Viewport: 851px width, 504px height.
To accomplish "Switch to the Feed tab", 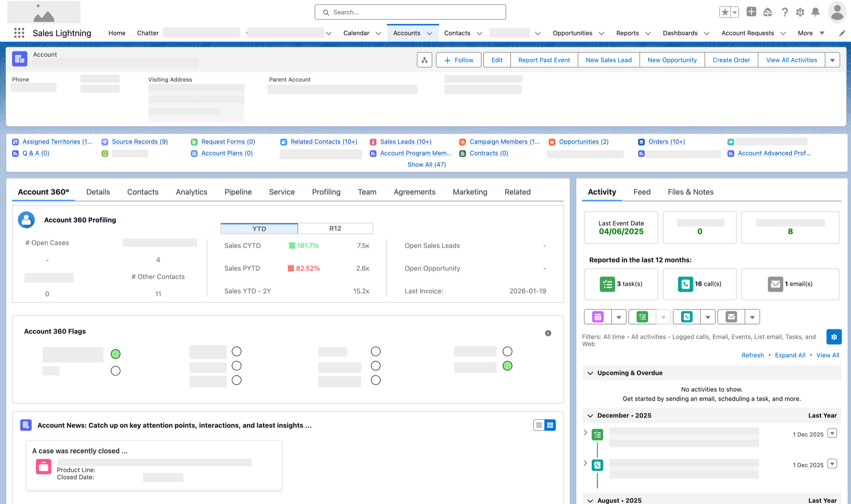I will (x=642, y=192).
